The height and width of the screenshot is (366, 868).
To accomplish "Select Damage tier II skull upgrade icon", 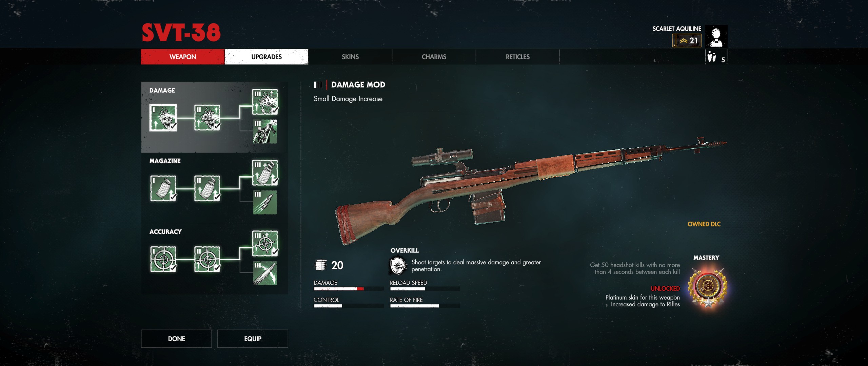I will pos(207,118).
